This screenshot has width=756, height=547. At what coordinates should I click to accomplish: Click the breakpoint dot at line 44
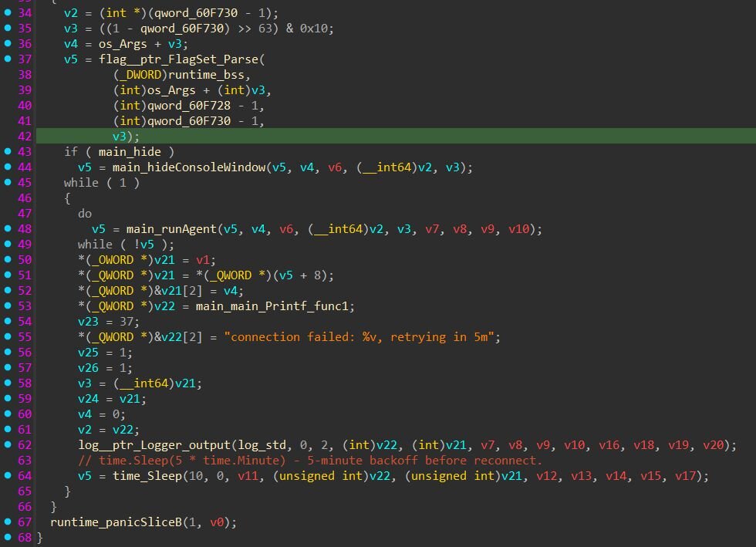[8, 167]
